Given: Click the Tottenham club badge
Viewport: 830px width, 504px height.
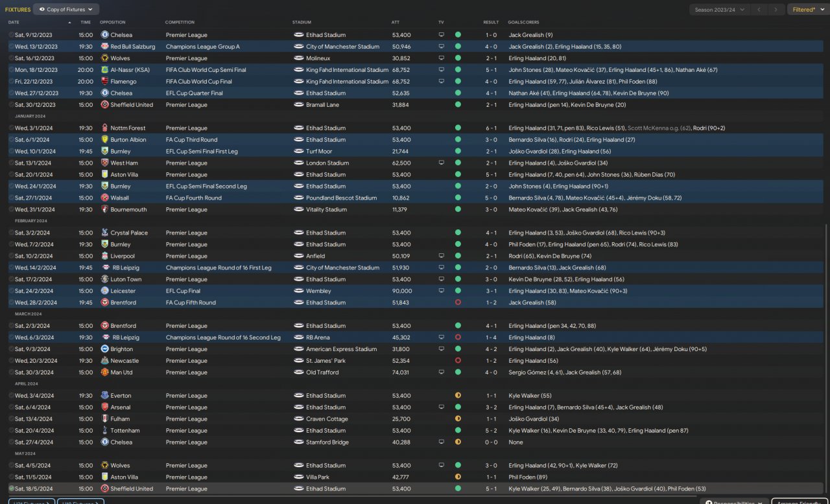Looking at the screenshot, I should [x=105, y=431].
